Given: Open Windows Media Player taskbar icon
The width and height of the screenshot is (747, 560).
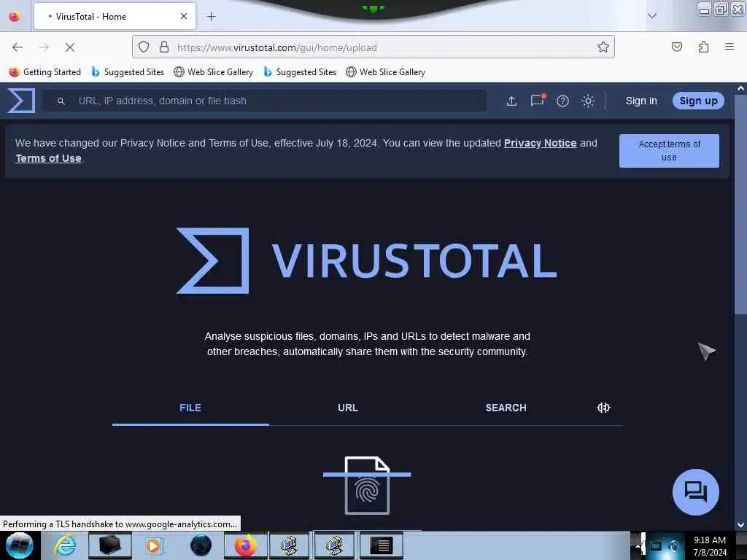Looking at the screenshot, I should tap(154, 545).
